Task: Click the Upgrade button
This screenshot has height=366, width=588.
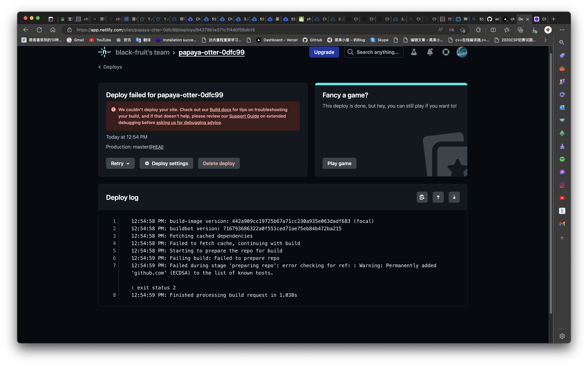Action: [x=324, y=52]
